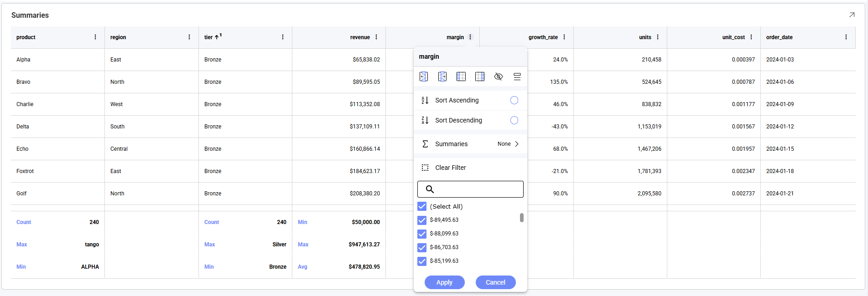
Task: Click the Clear Filter dotted-square icon
Action: (425, 168)
